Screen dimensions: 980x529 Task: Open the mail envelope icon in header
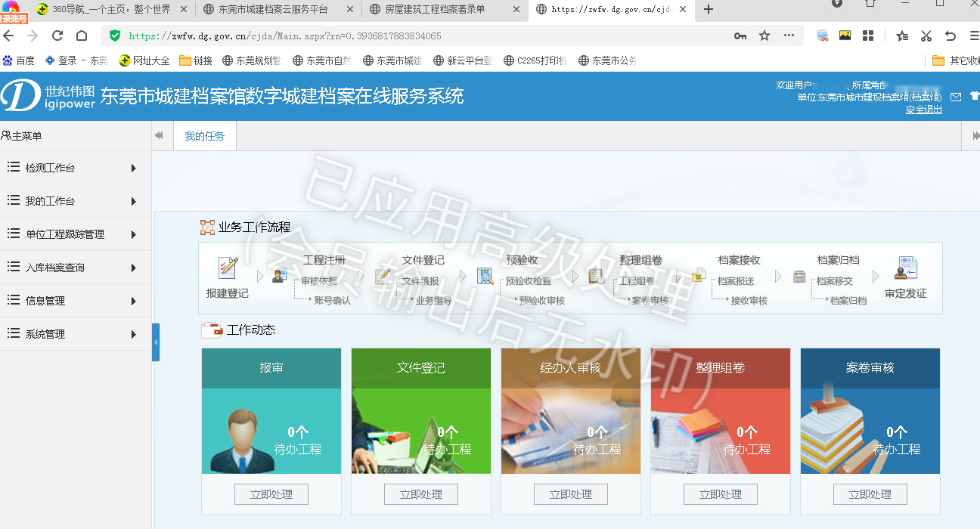click(x=956, y=97)
